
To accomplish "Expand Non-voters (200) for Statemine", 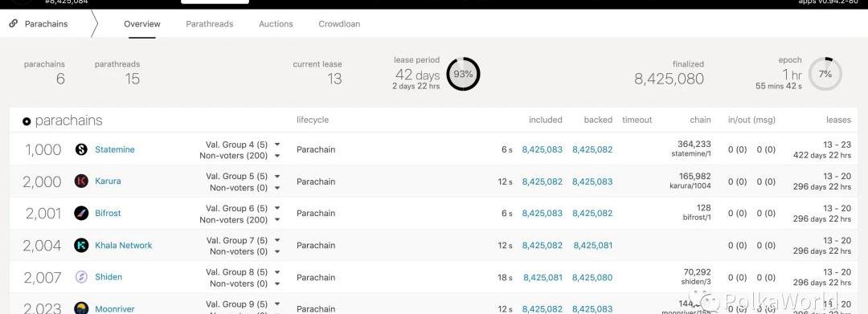I will pyautogui.click(x=277, y=156).
